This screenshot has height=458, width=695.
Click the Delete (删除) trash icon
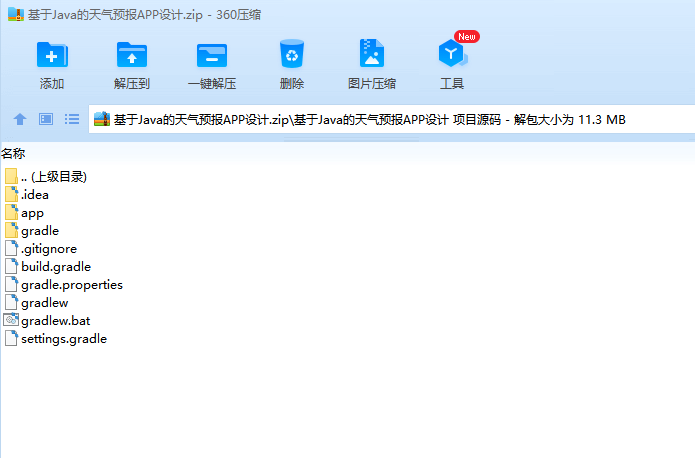(292, 54)
